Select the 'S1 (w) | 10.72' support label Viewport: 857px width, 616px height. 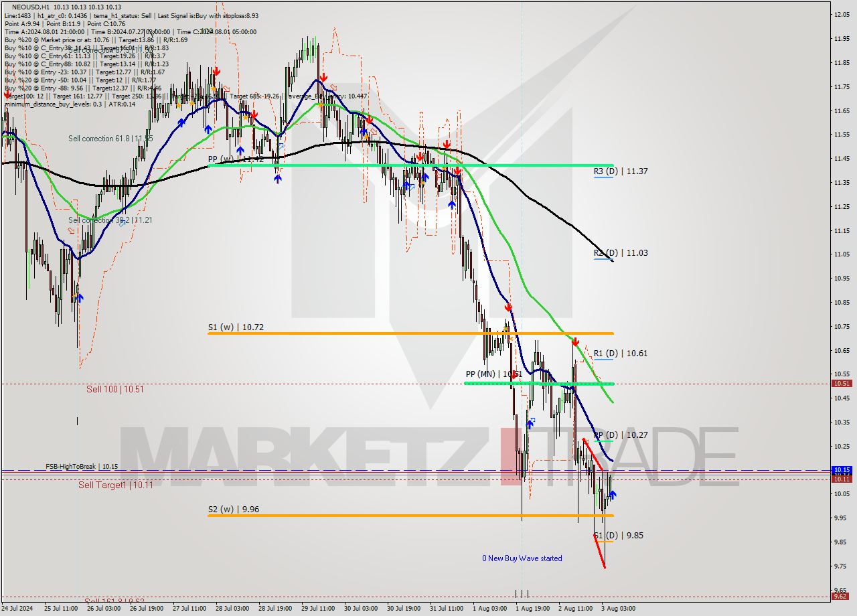236,327
